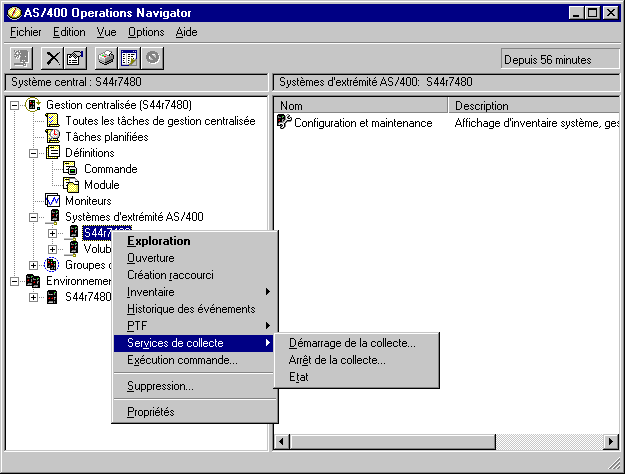Click the Commande definition icon
Viewport: 625px width, 474px height.
point(71,169)
